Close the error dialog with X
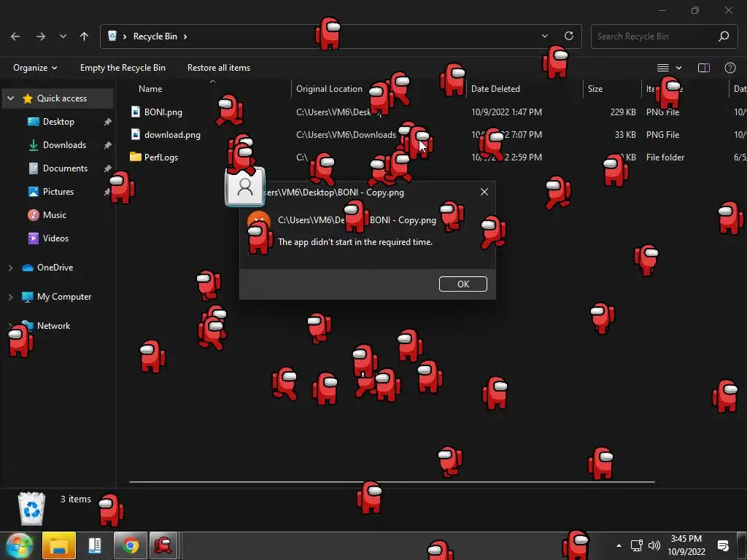Viewport: 747px width, 560px height. [484, 192]
